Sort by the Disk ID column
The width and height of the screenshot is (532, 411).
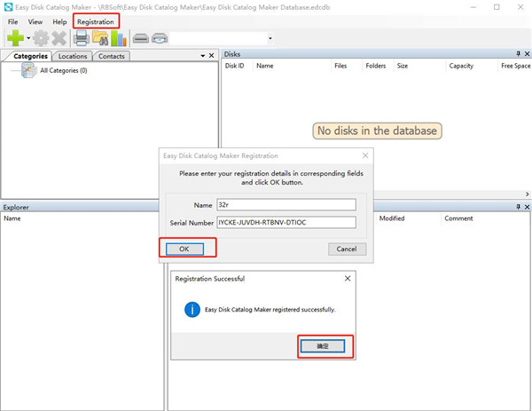(x=234, y=66)
